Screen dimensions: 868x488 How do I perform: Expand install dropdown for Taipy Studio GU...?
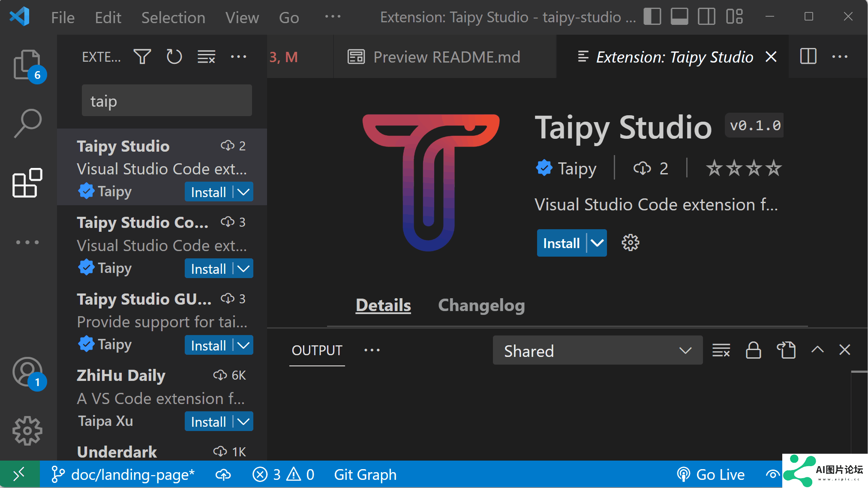(243, 345)
